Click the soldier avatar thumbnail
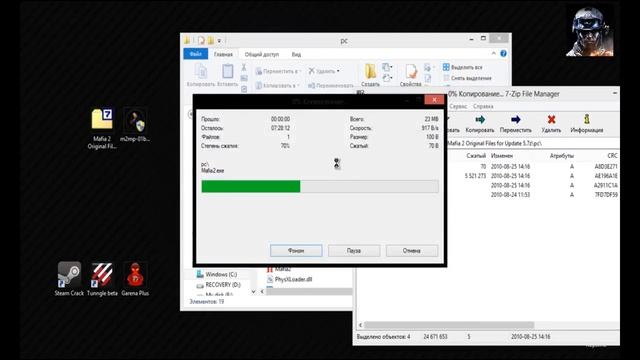This screenshot has width=640, height=360. click(590, 31)
